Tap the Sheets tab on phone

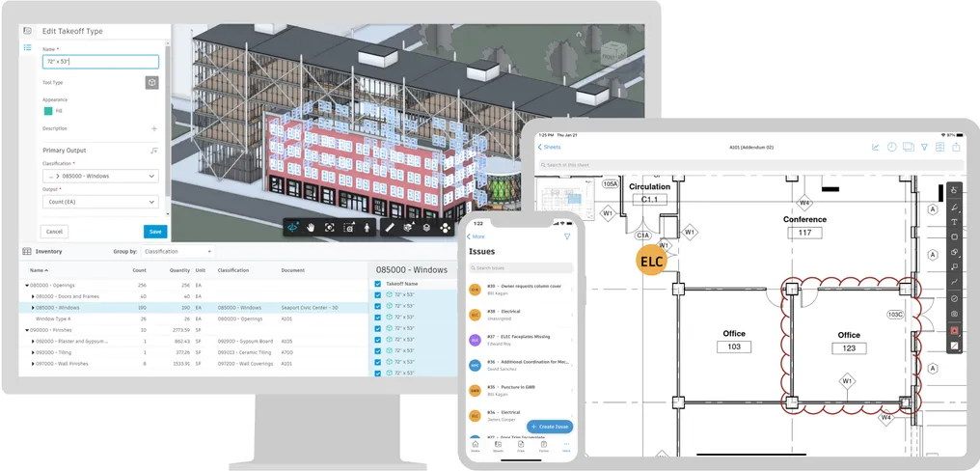coord(498,447)
